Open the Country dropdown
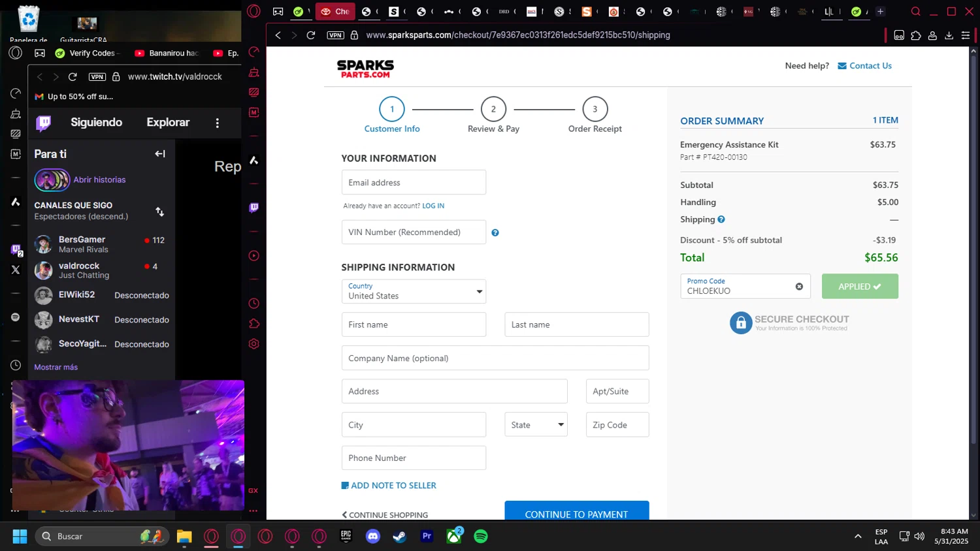Viewport: 980px width, 551px height. coord(414,291)
